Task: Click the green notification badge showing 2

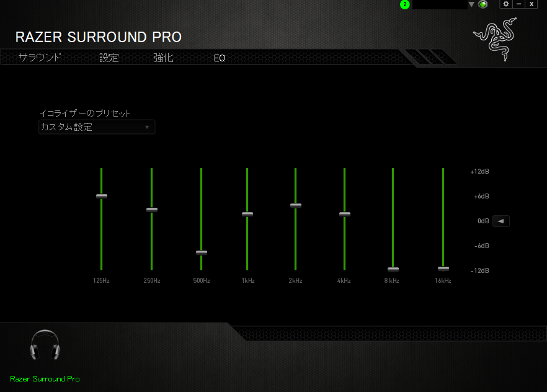Action: 404,4
